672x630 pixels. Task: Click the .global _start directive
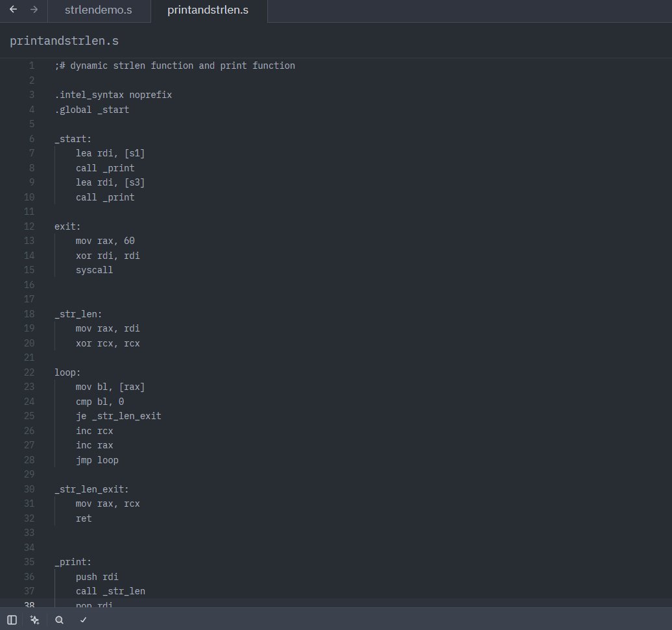(x=91, y=110)
